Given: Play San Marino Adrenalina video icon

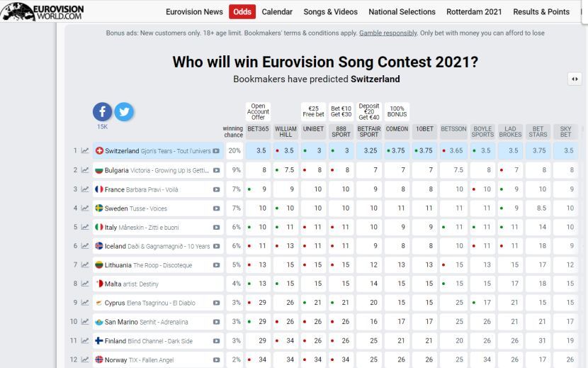Looking at the screenshot, I should click(216, 322).
